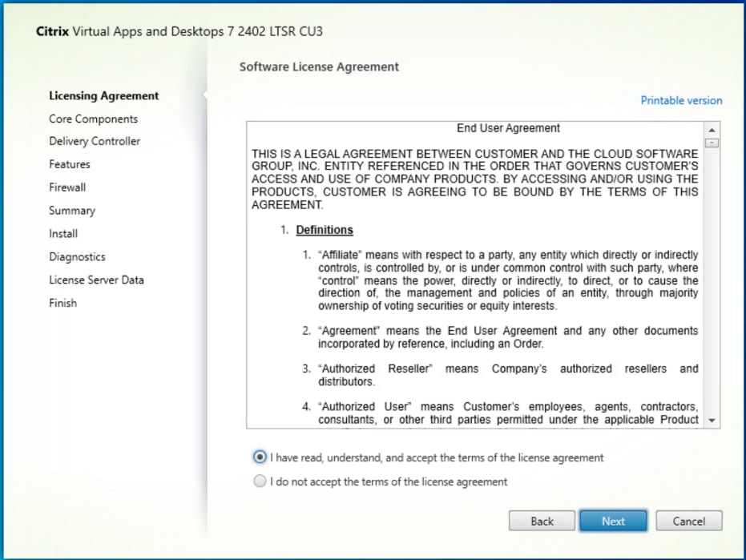Click the Next button
Image resolution: width=746 pixels, height=560 pixels.
pyautogui.click(x=613, y=521)
